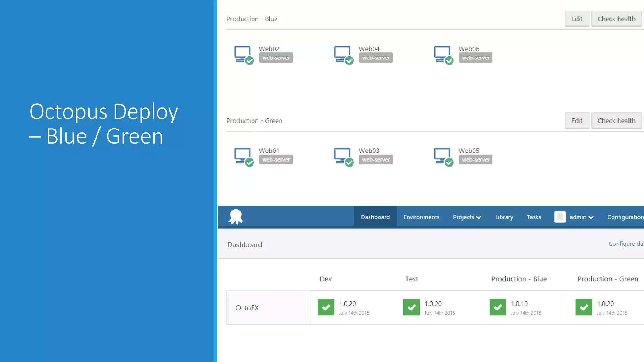Expand the admin user dropdown
The image size is (644, 362).
(x=581, y=217)
